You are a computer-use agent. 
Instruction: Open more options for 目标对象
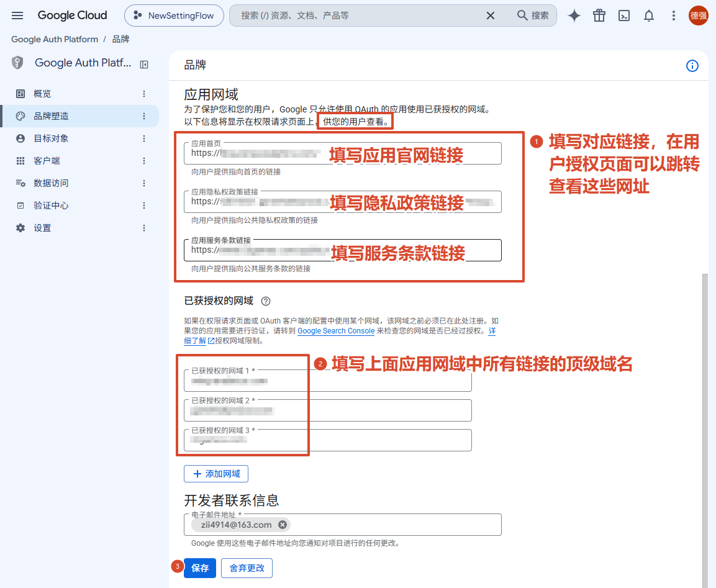(144, 138)
